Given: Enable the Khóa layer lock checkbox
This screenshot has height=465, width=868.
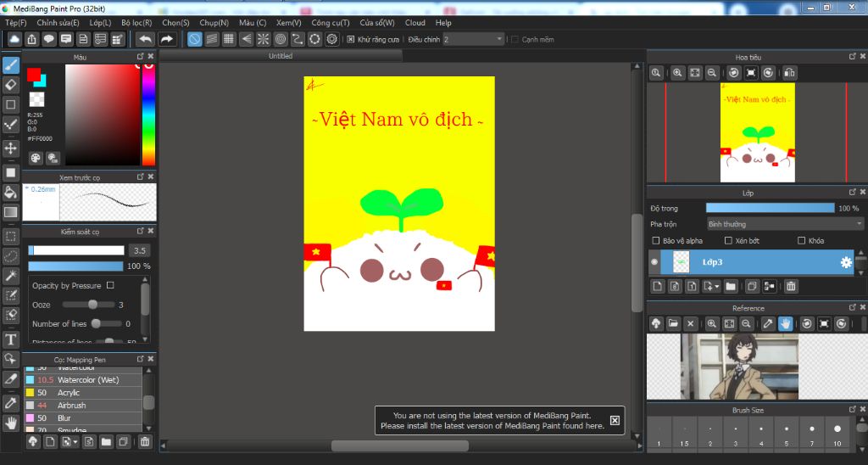Looking at the screenshot, I should click(801, 240).
